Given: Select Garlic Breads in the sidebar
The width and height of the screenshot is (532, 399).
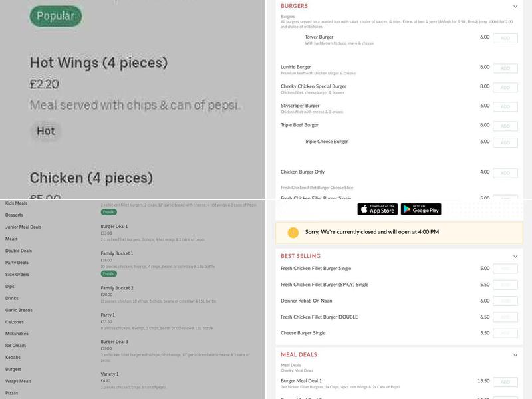Looking at the screenshot, I should click(x=19, y=310).
